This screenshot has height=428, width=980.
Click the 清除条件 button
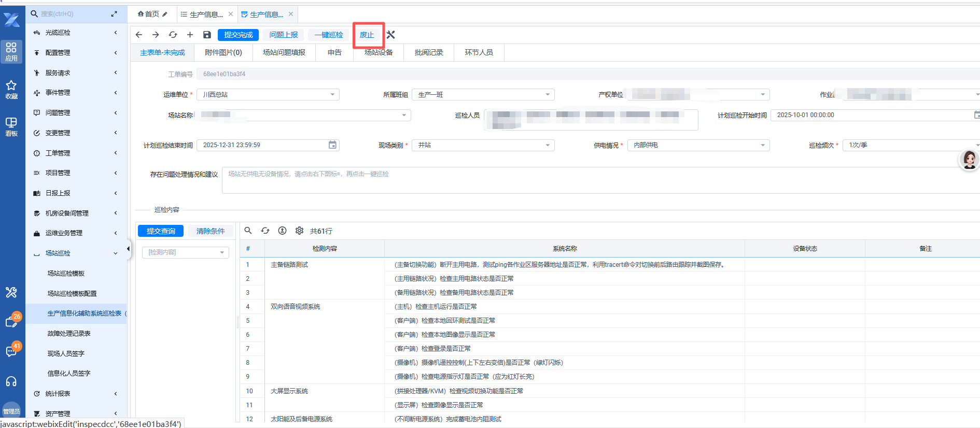click(210, 231)
